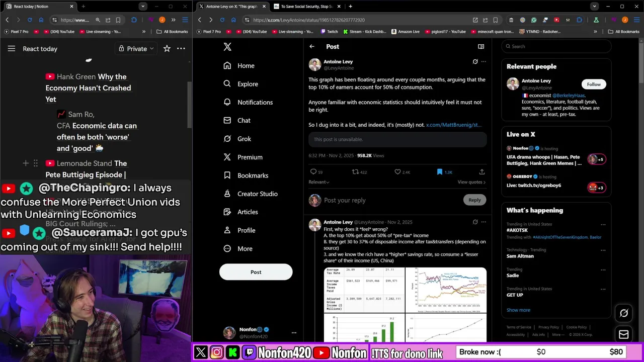This screenshot has width=644, height=362.
Task: Open Lemonade Stand Pete Buttigieg Episode link
Action: [x=86, y=169]
